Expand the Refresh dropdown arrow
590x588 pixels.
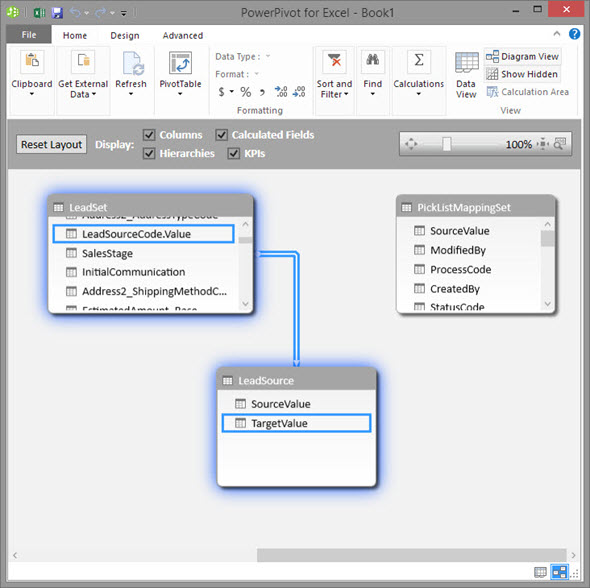click(131, 94)
